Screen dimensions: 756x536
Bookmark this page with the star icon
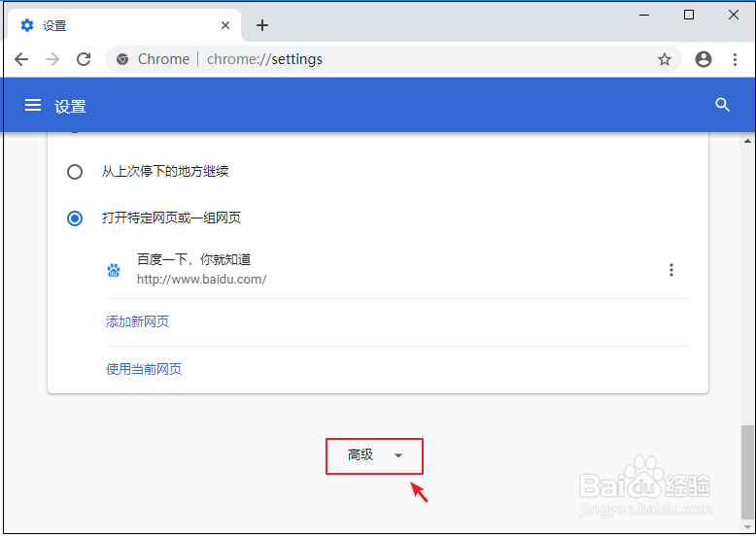665,59
